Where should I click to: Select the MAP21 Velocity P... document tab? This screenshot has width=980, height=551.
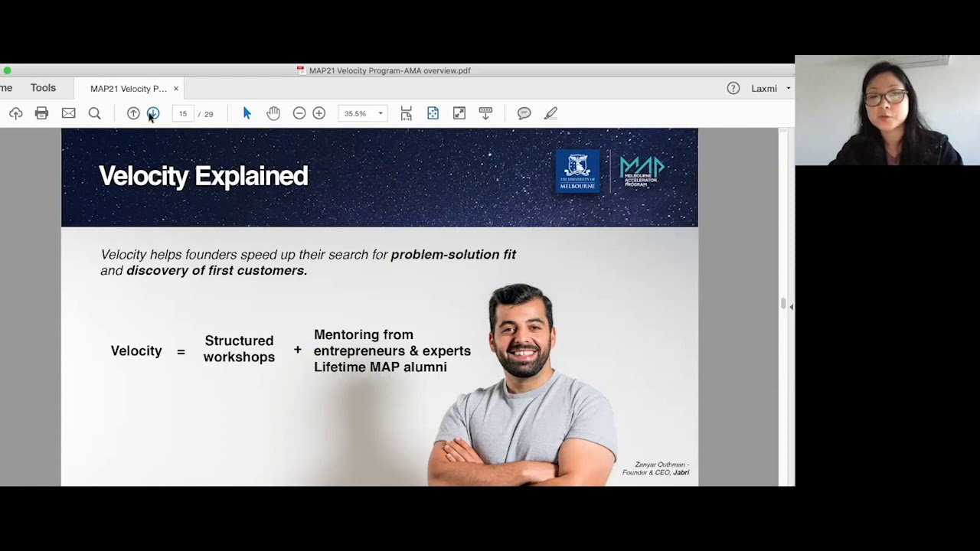click(x=128, y=89)
